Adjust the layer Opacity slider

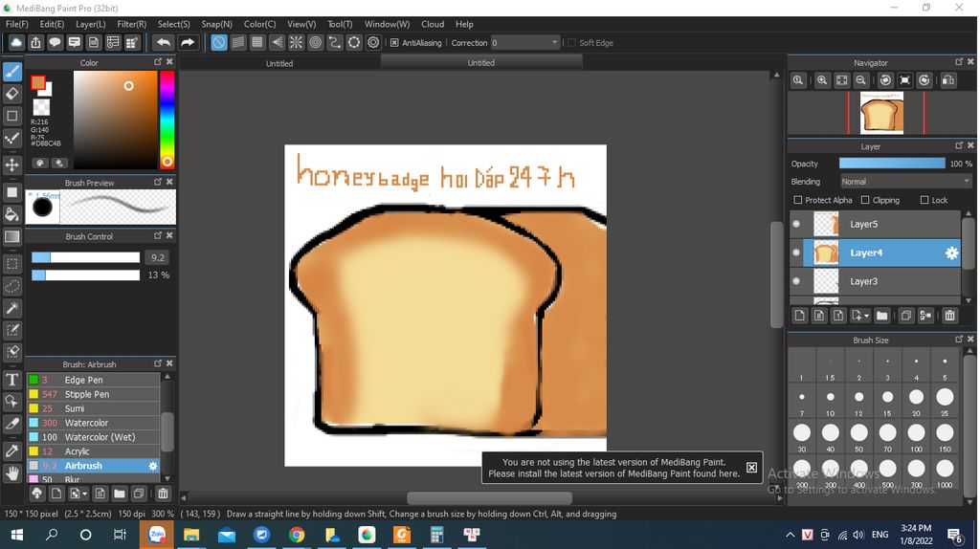point(892,163)
